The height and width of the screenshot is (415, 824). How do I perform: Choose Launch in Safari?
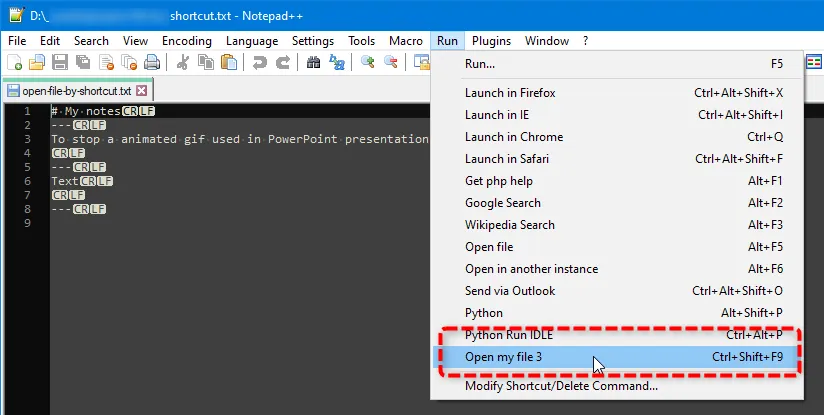click(x=617, y=159)
